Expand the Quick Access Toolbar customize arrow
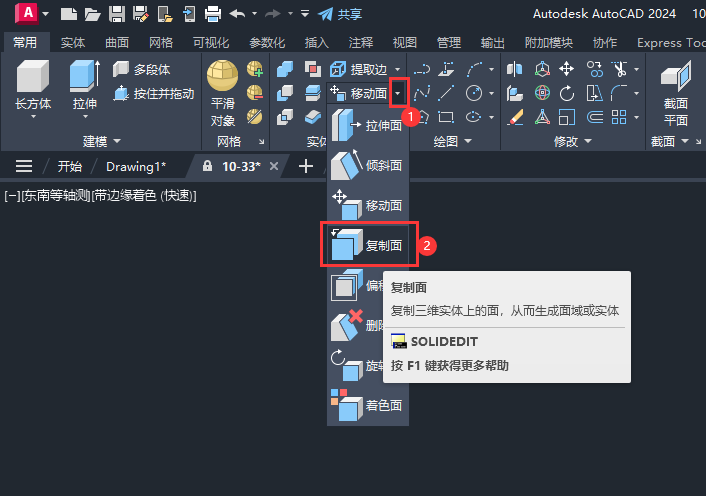 click(305, 14)
